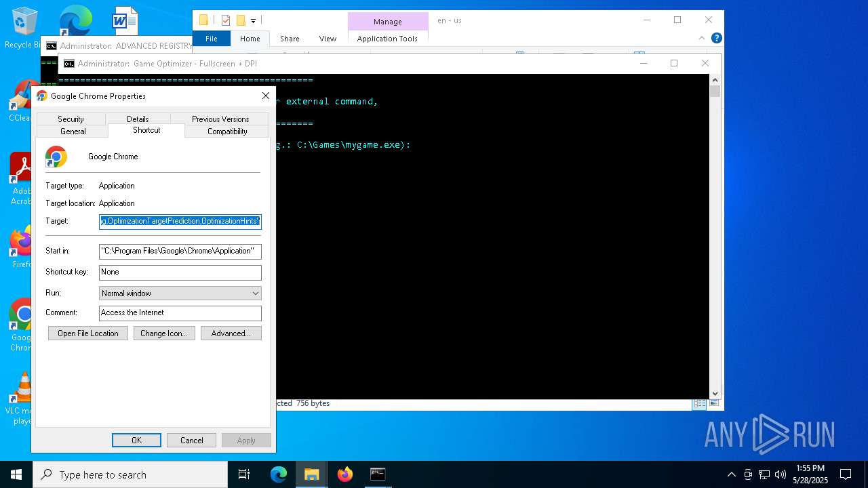Switch to the View ribbon tab

(x=328, y=39)
